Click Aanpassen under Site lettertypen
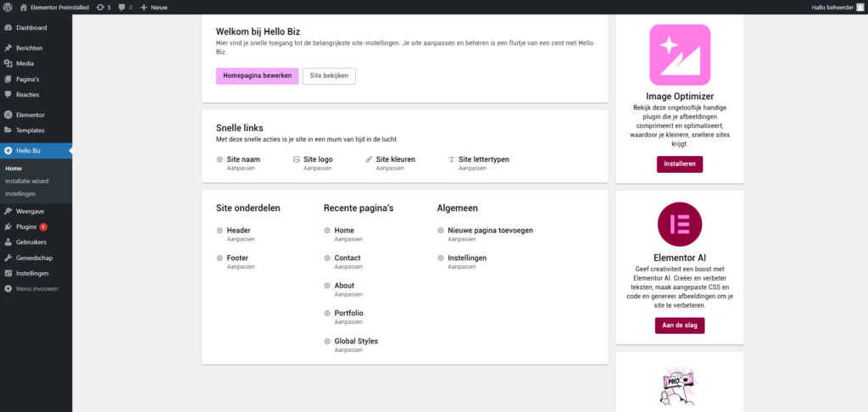Image resolution: width=868 pixels, height=412 pixels. click(x=473, y=168)
